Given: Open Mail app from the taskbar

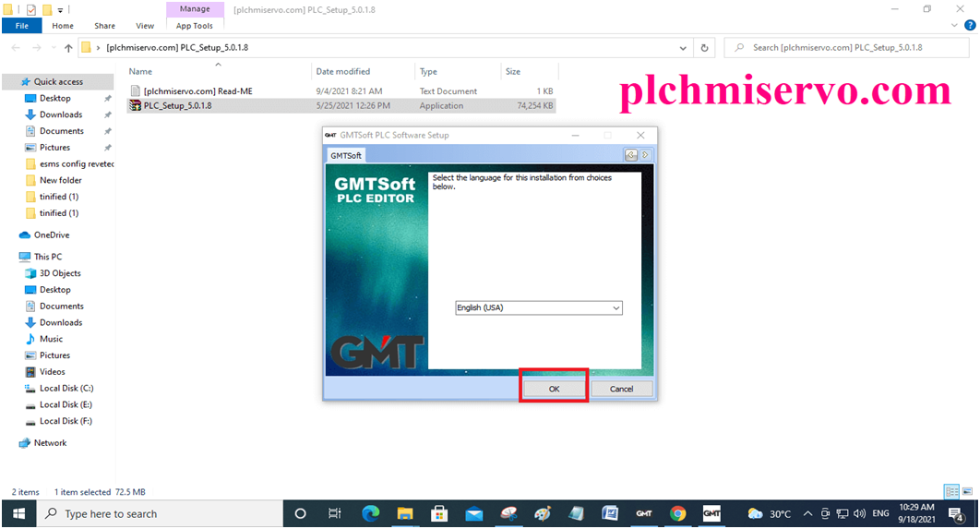Looking at the screenshot, I should pos(473,513).
